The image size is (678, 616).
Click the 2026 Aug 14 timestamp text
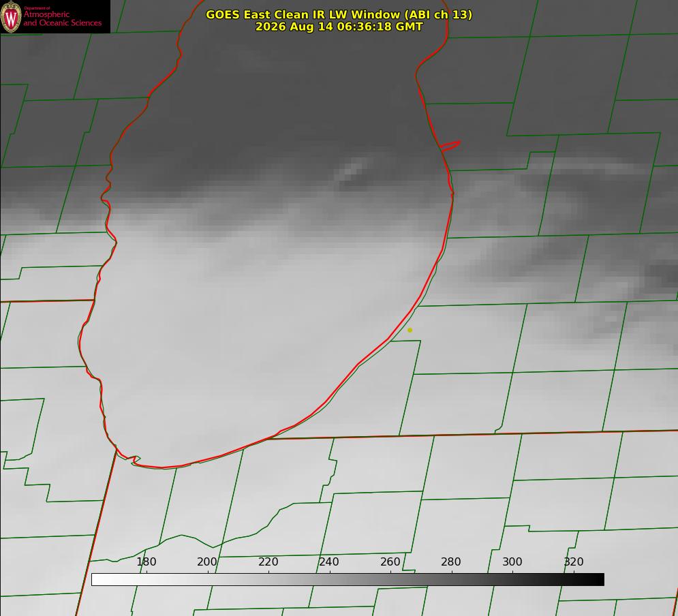tap(339, 27)
